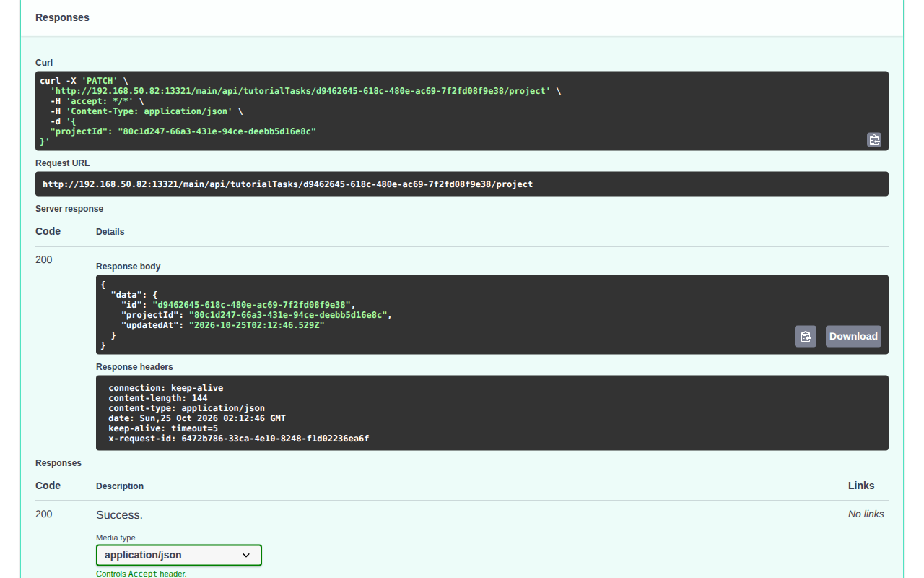Click the 'Links' column header

(x=861, y=486)
